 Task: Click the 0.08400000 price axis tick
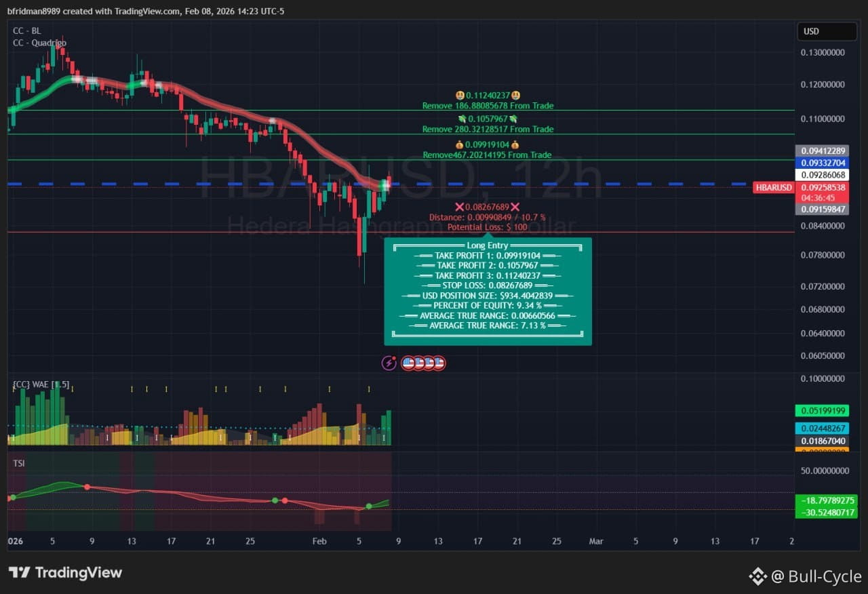tap(823, 226)
